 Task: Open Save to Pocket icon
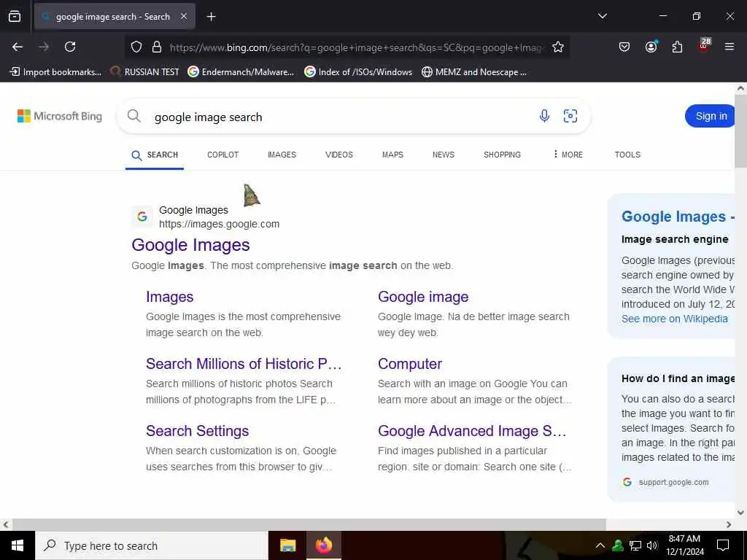(x=624, y=47)
